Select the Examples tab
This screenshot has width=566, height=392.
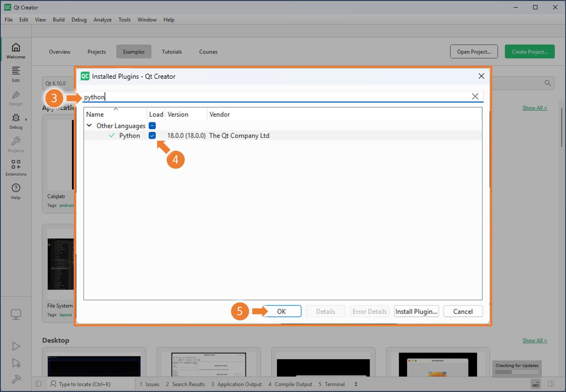pos(134,51)
